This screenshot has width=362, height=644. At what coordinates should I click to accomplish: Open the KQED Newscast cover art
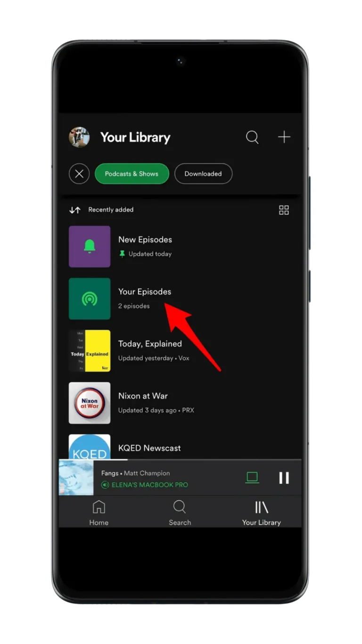pyautogui.click(x=90, y=446)
